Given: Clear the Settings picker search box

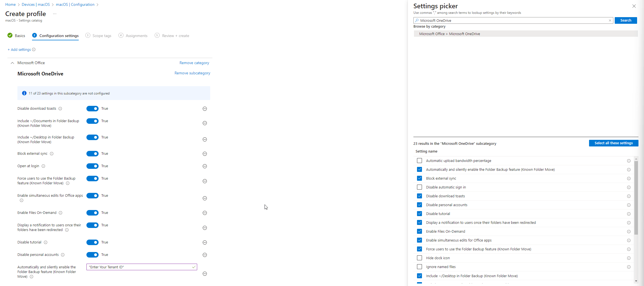Looking at the screenshot, I should tap(610, 20).
